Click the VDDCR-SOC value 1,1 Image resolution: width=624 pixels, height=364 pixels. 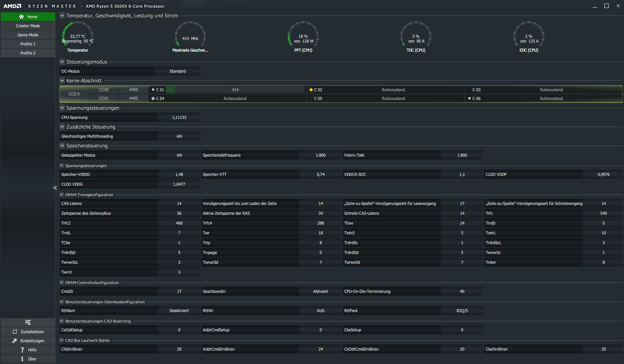coord(462,174)
